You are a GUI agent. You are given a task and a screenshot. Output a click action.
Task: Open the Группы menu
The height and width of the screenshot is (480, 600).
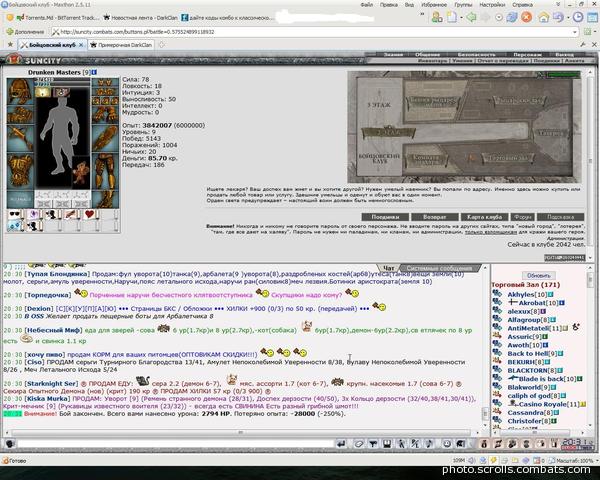click(463, 5)
